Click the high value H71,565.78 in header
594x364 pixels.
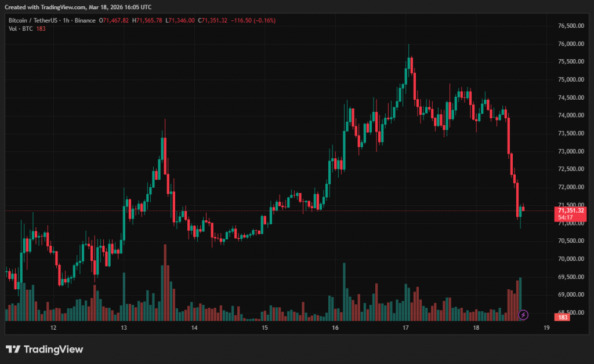pos(147,20)
